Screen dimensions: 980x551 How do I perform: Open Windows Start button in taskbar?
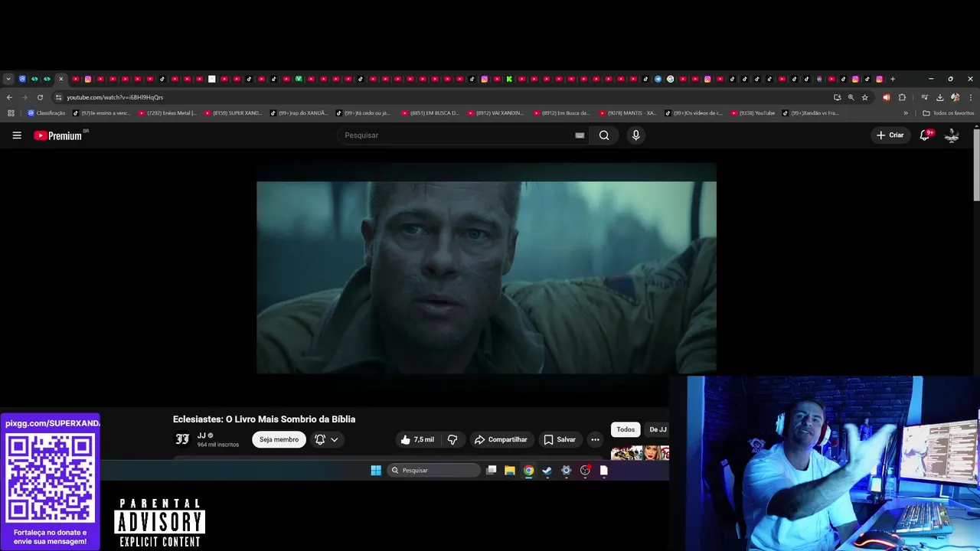click(x=376, y=470)
